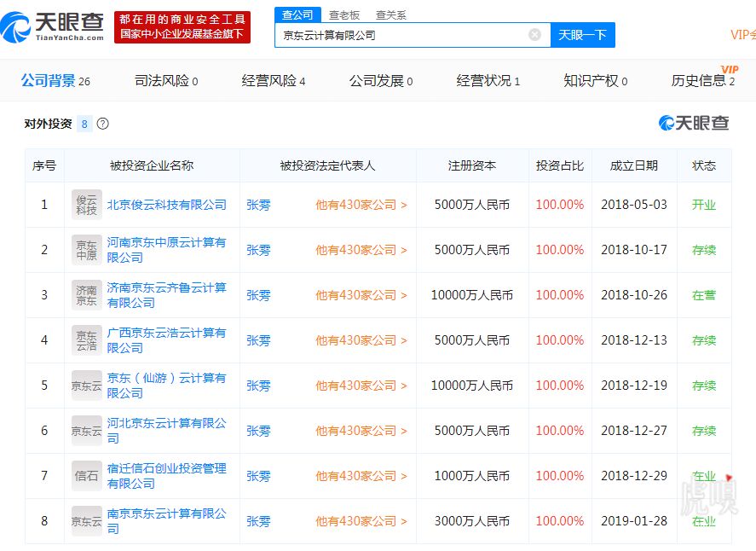
Task: Open the 公司发展 section tab
Action: 381,80
